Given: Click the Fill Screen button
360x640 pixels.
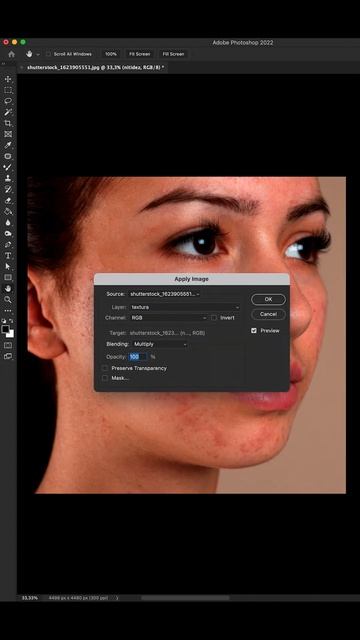Looking at the screenshot, I should point(173,54).
